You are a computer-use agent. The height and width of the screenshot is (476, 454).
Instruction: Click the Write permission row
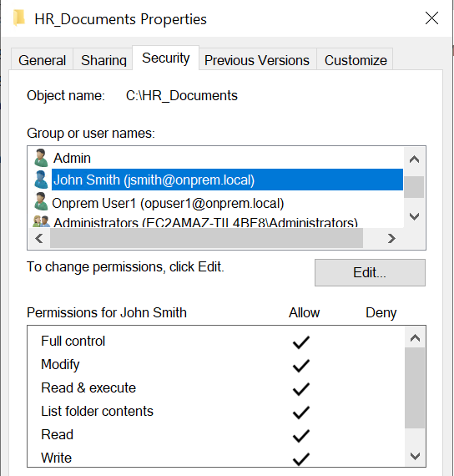216,458
